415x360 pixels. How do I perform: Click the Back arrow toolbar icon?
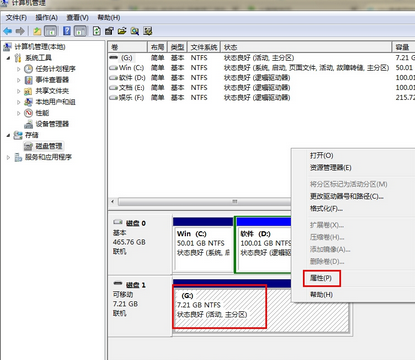7,31
